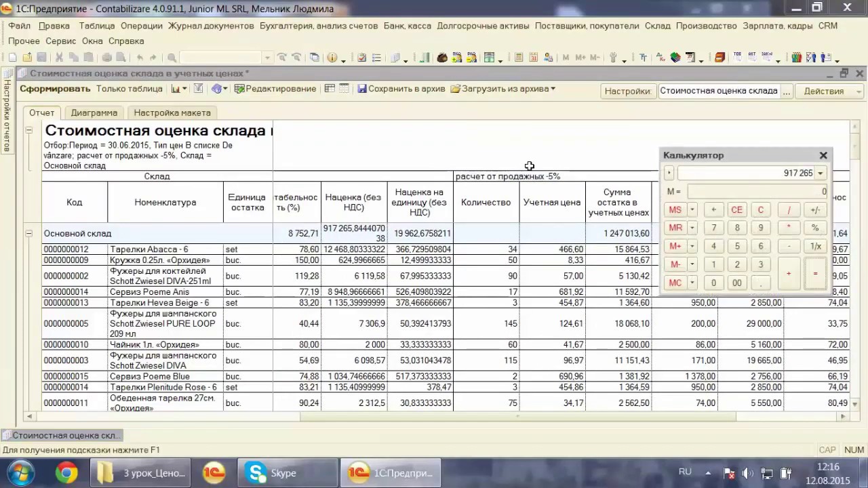The image size is (868, 488).
Task: Click the table layout icon after Редактирование
Action: [x=330, y=89]
